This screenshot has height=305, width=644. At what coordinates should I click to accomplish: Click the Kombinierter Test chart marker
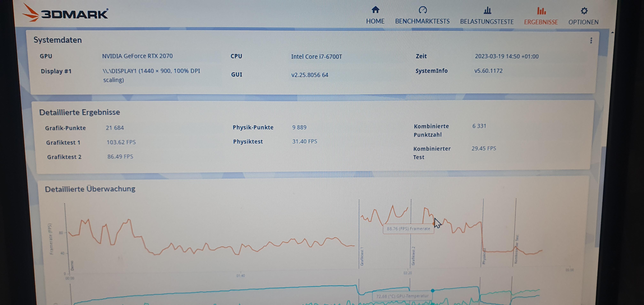tap(517, 249)
